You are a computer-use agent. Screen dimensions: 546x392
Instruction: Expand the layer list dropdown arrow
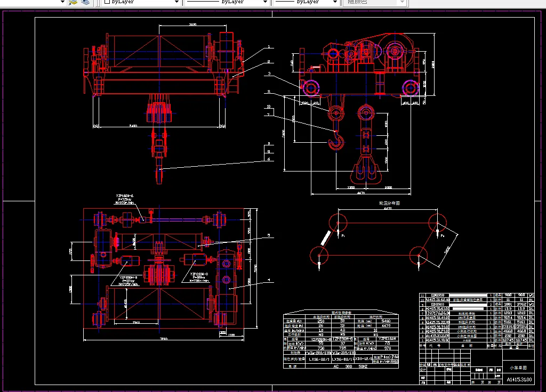point(62,2)
